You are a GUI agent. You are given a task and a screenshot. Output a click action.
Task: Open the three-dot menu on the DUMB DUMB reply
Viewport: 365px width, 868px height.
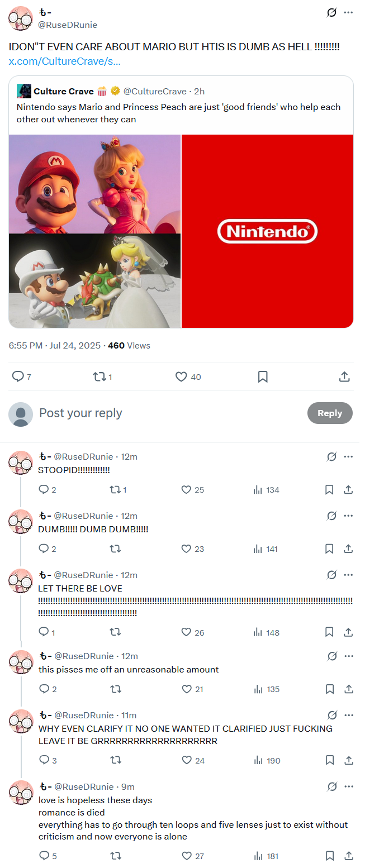pyautogui.click(x=348, y=516)
